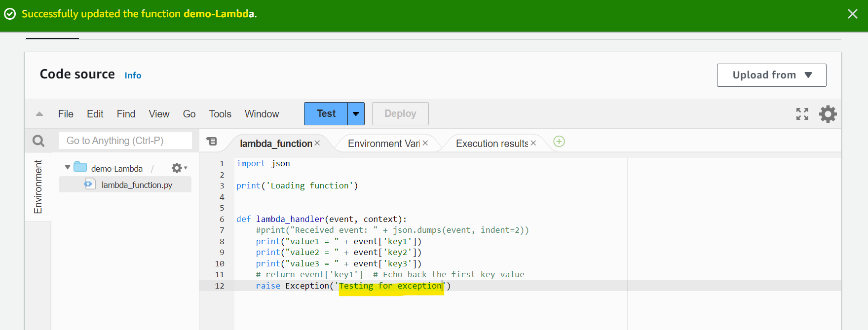
Task: Switch to Execution results tab
Action: 492,144
